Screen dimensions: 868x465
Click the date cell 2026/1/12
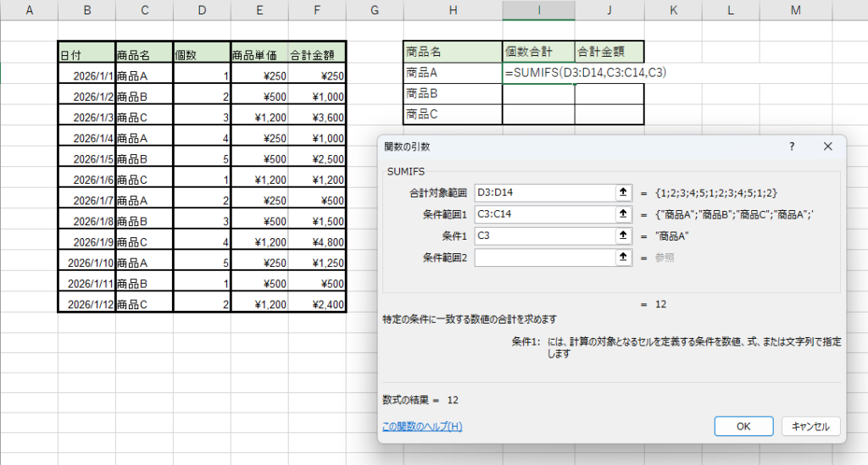coord(86,303)
